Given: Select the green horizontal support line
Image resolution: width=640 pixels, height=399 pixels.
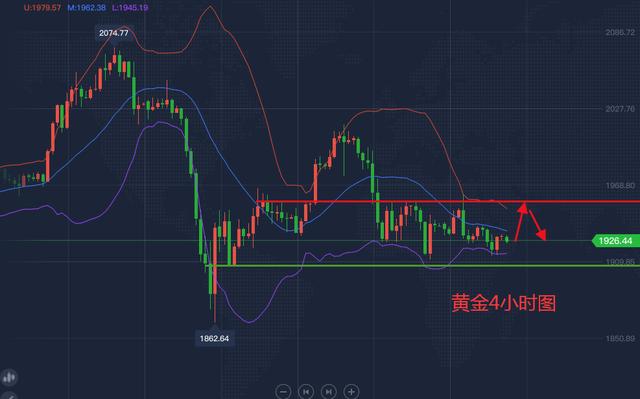Looking at the screenshot, I should click(x=424, y=266).
